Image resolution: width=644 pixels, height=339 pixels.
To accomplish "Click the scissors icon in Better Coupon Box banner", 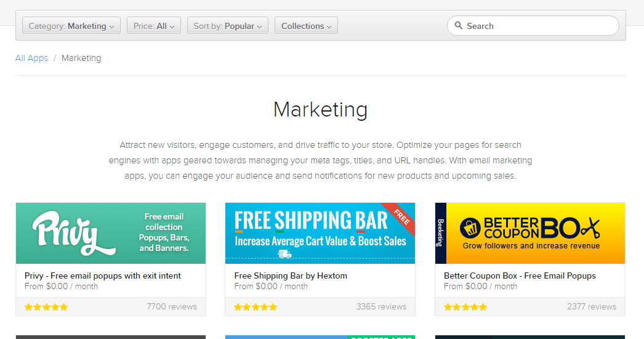I will click(590, 227).
